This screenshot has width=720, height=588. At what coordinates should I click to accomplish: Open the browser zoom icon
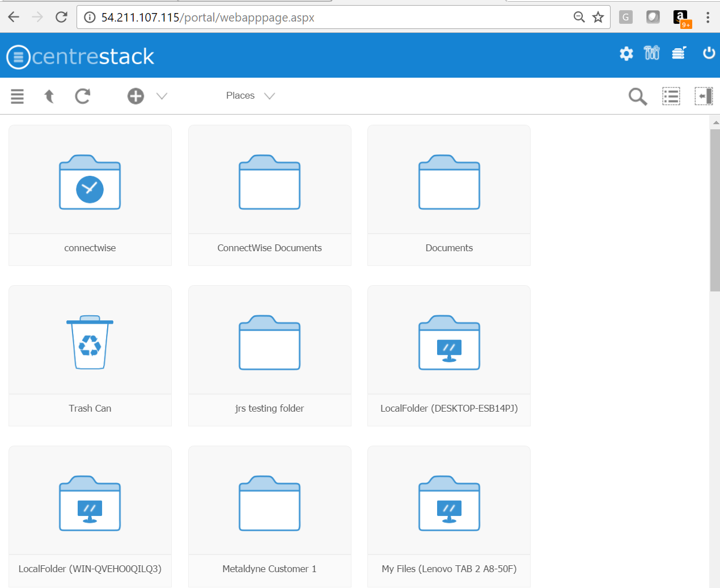click(579, 17)
